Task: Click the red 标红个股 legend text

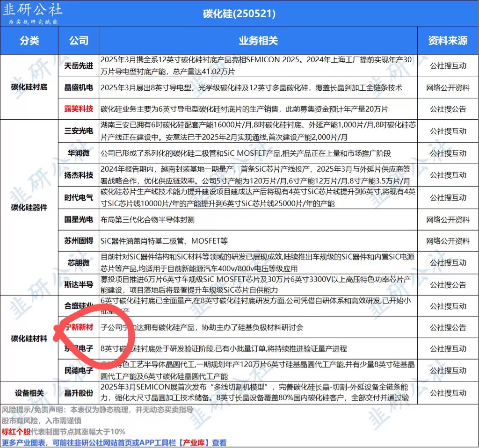Action: 16,432
